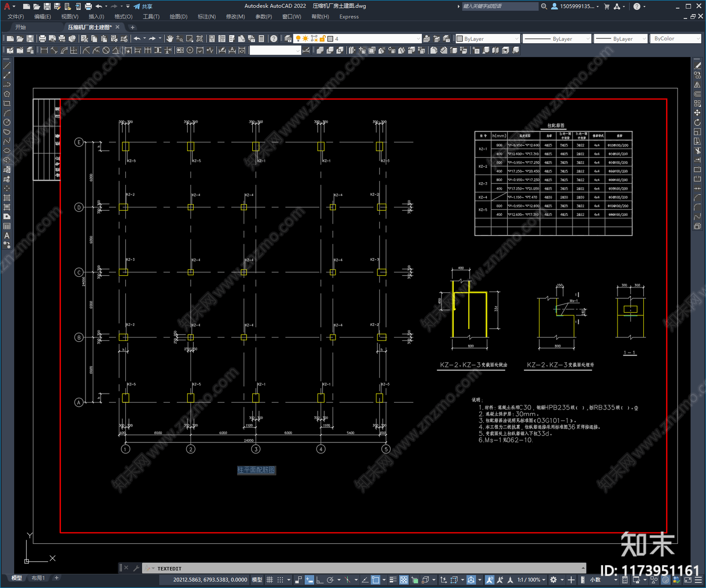Toggle the drawing grid display in the status bar
The image size is (706, 588).
[270, 580]
